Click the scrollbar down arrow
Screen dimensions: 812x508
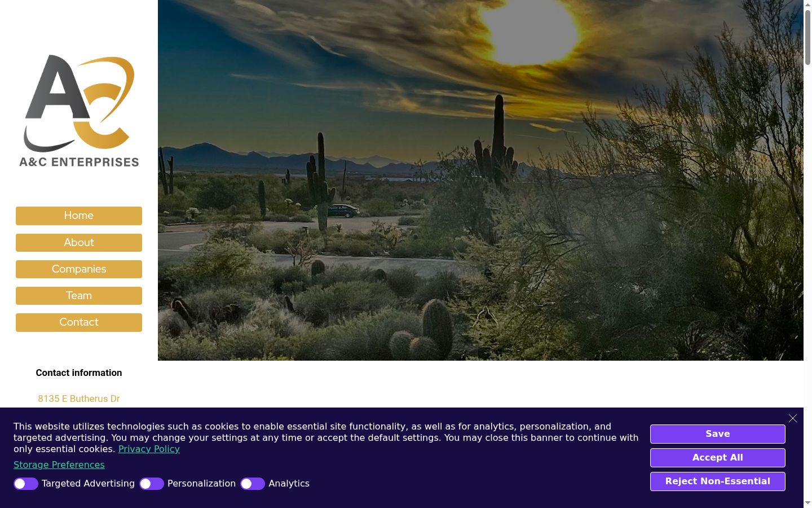[807, 503]
